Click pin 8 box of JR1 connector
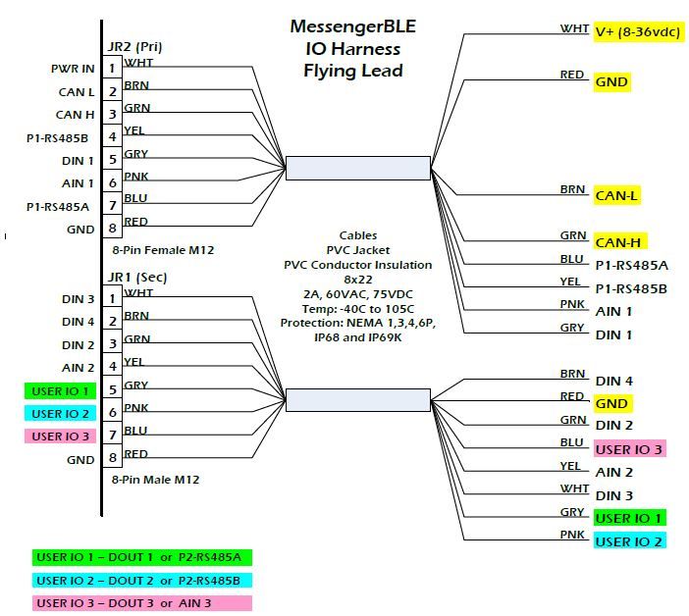This screenshot has width=689, height=616. [x=113, y=457]
